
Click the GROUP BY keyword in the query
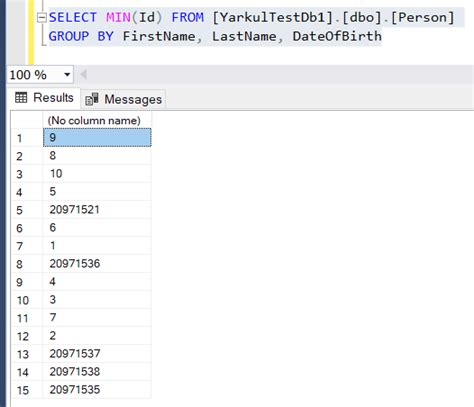click(81, 36)
